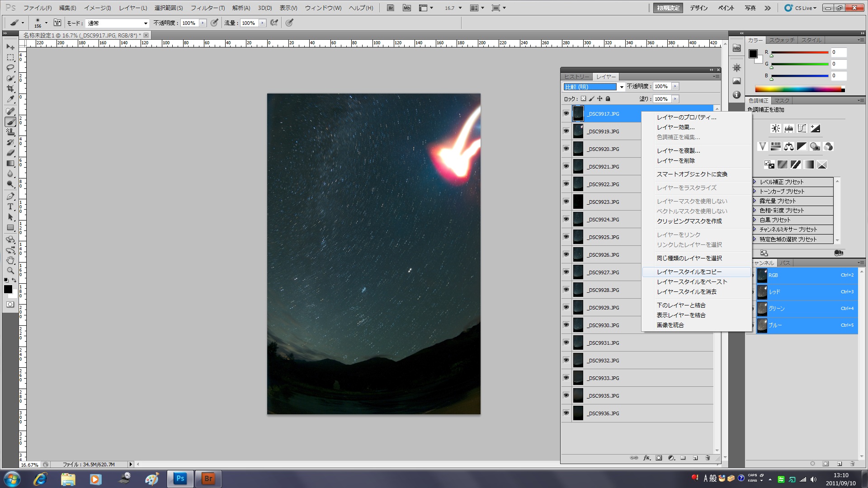This screenshot has width=868, height=488.
Task: Open the フィルター(T) menu
Action: [x=208, y=8]
